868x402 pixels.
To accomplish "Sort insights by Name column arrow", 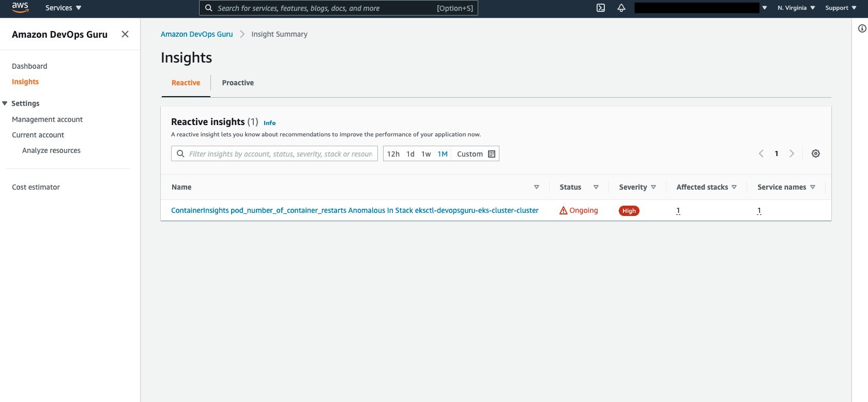I will [537, 187].
